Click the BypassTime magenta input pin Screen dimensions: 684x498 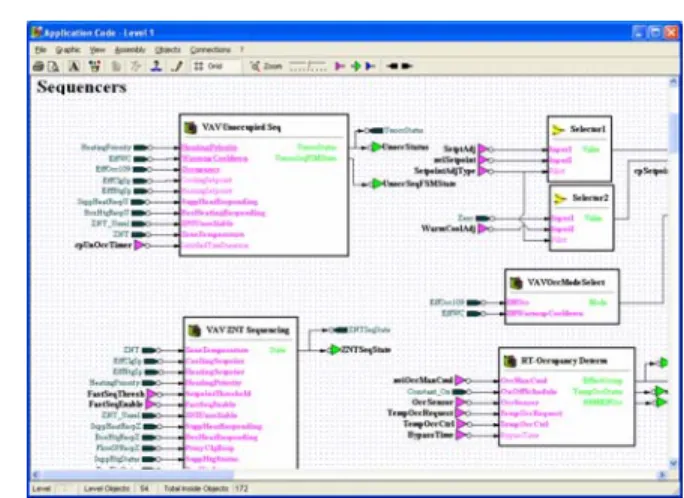[461, 435]
